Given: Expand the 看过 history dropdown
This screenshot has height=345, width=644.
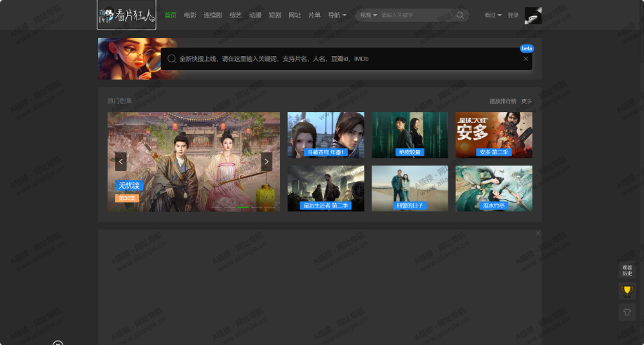Looking at the screenshot, I should 493,15.
